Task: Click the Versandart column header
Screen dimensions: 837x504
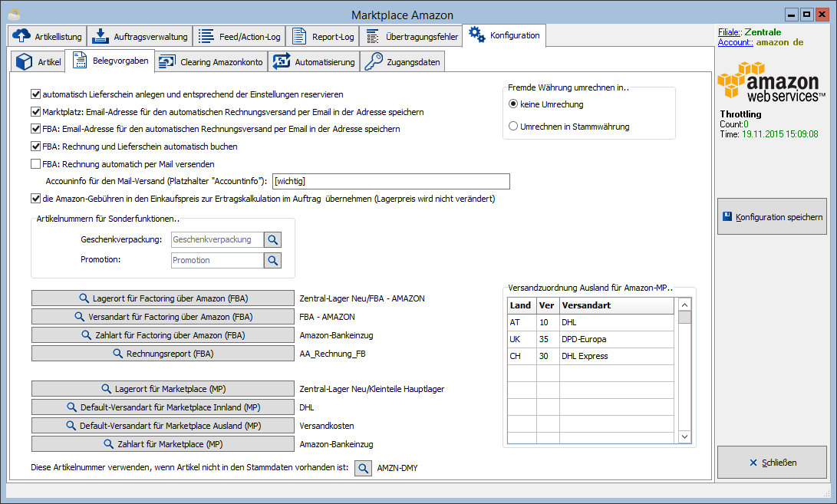Action: 617,305
